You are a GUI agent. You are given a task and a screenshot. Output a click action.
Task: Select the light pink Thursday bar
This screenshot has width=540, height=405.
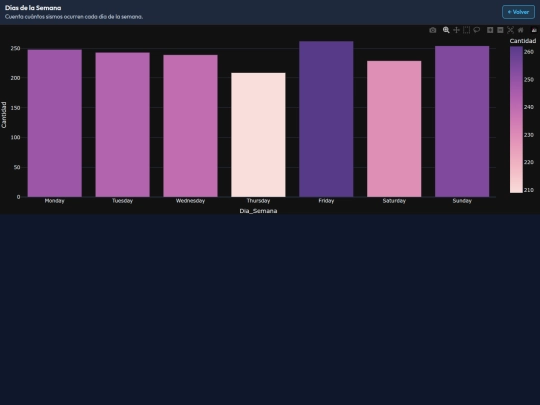coord(258,135)
